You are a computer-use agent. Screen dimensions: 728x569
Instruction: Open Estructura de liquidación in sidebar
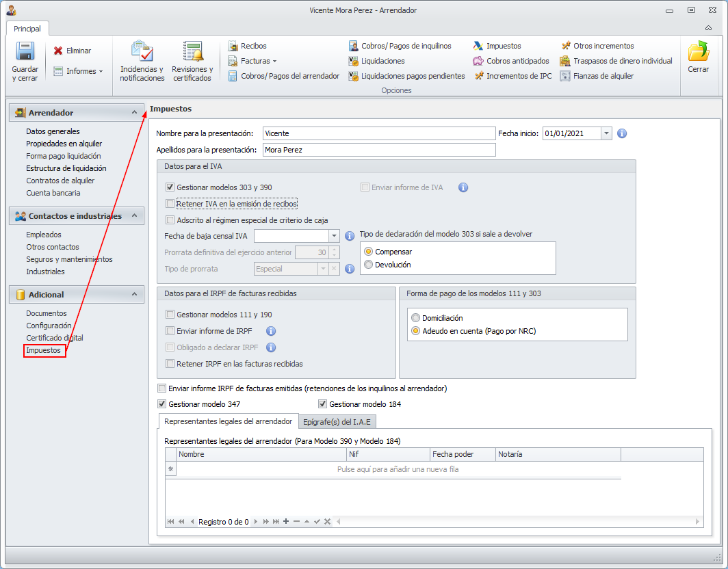66,168
